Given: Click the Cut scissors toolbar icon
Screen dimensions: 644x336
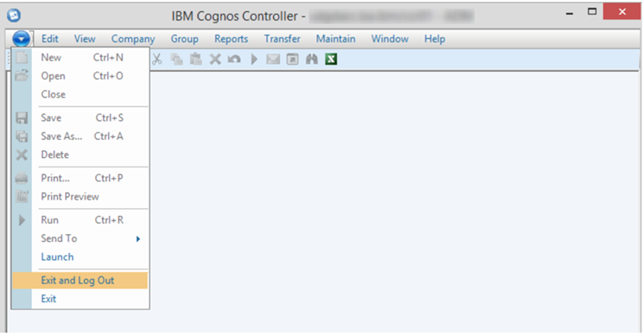Looking at the screenshot, I should pyautogui.click(x=156, y=59).
